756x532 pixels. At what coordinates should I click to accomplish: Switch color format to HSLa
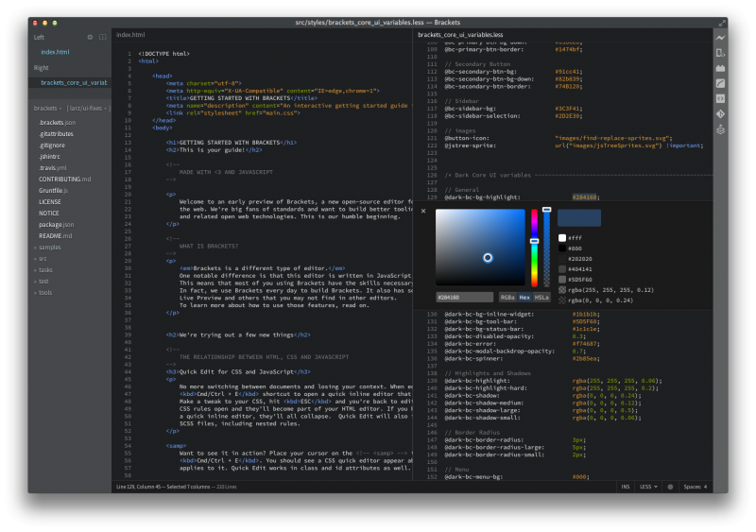541,297
